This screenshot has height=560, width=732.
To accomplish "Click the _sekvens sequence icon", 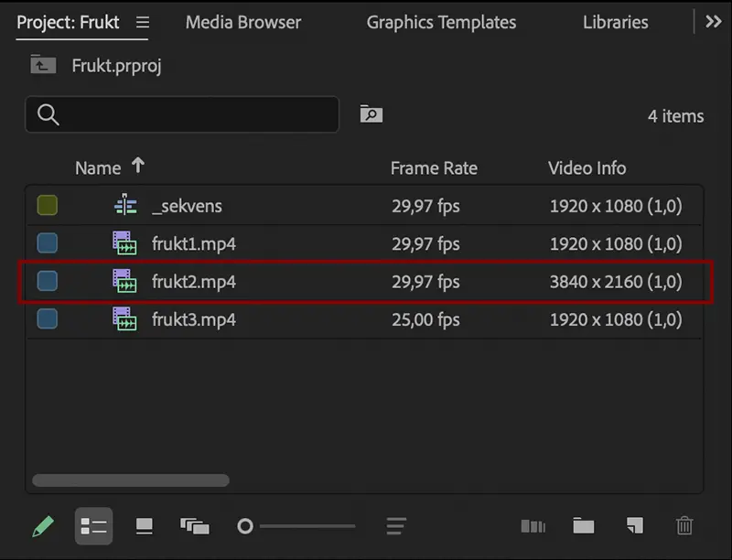I will click(125, 205).
